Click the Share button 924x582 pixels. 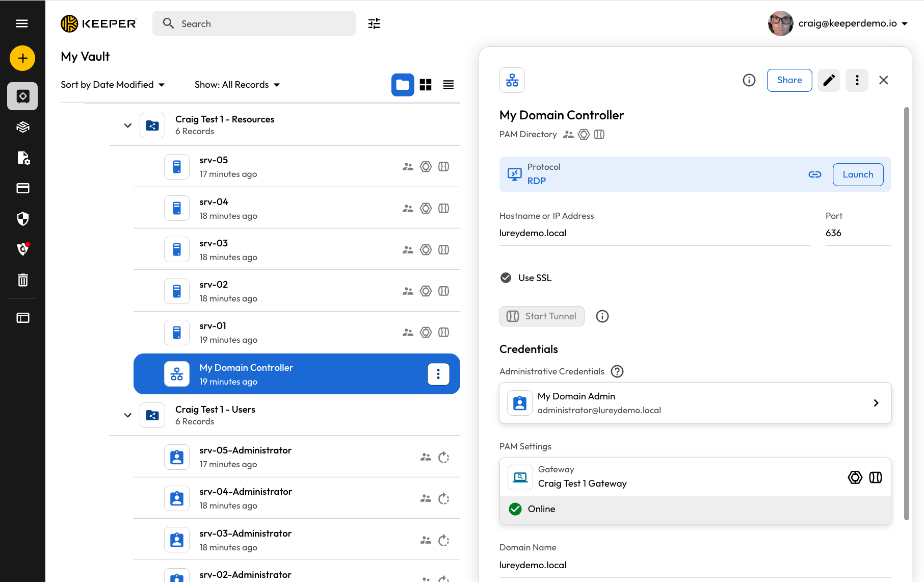[x=789, y=80]
